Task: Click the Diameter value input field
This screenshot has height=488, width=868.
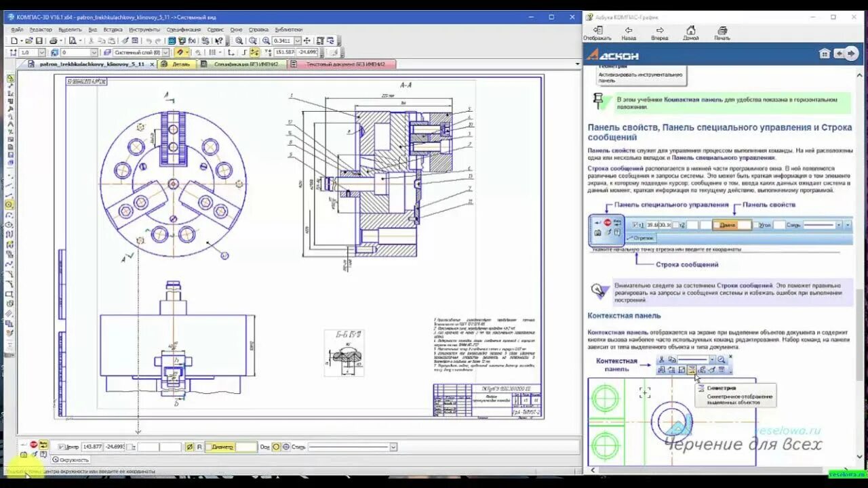Action: [246, 447]
